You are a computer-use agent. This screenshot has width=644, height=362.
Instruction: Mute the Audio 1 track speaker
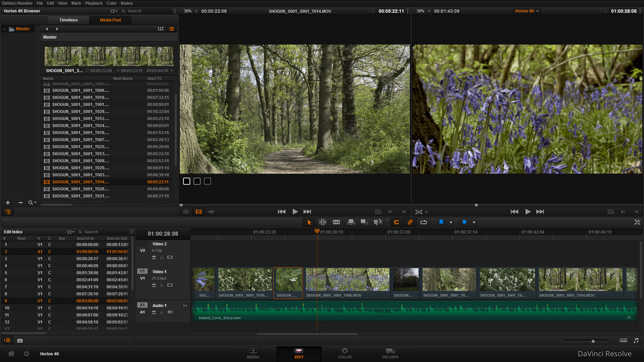tap(170, 312)
